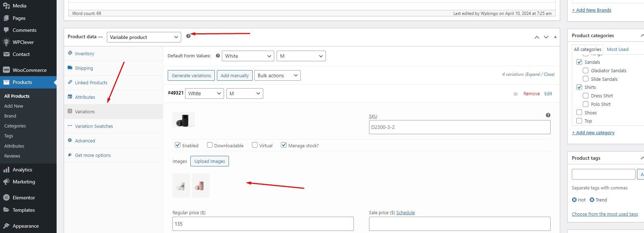Remove the Trend tag
Viewport: 644px width, 233px height.
592,200
